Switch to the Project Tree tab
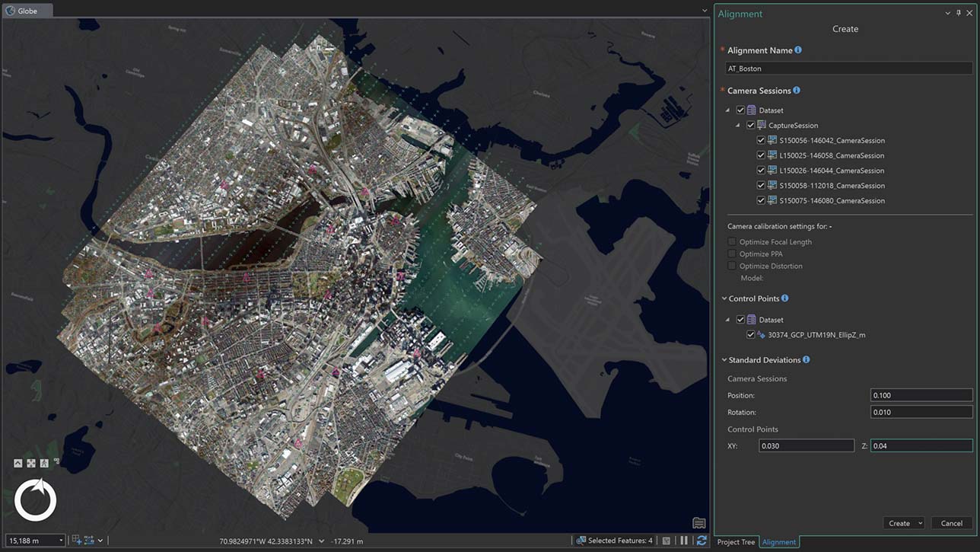The height and width of the screenshot is (552, 980). pyautogui.click(x=736, y=542)
